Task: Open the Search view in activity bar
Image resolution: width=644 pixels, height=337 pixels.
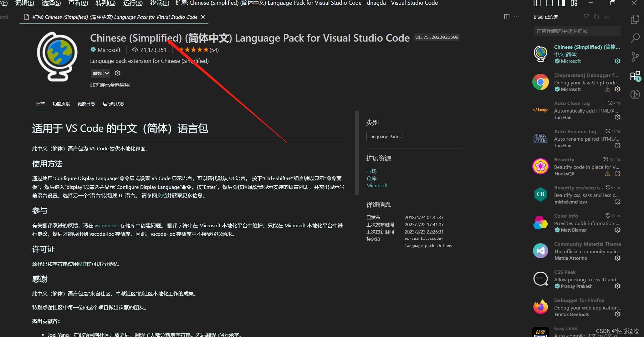Action: 635,38
